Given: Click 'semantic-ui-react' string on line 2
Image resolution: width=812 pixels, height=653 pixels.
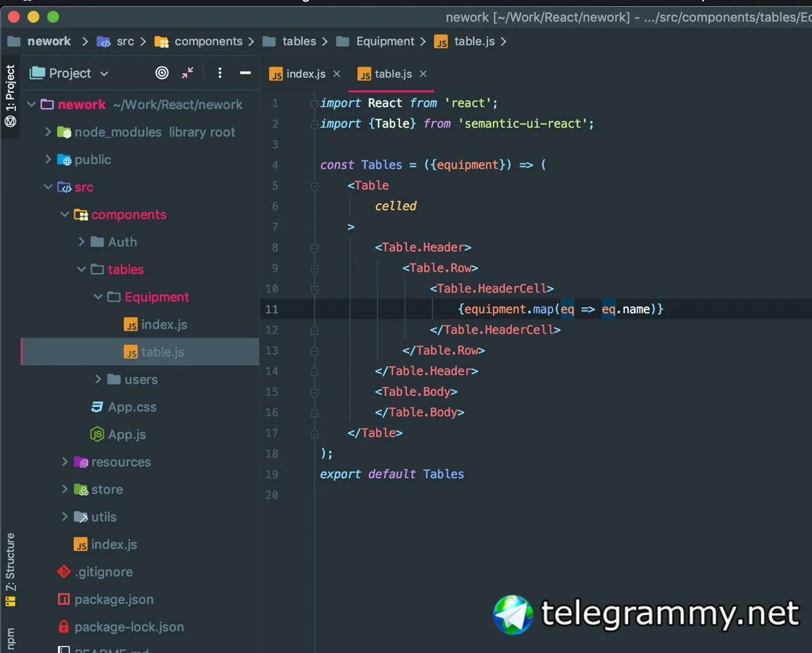Looking at the screenshot, I should tap(523, 124).
